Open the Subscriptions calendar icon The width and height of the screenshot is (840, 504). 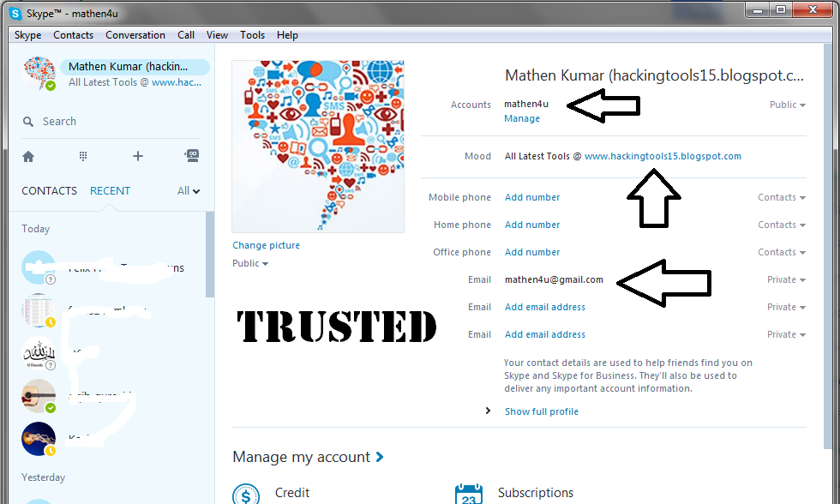pyautogui.click(x=469, y=495)
